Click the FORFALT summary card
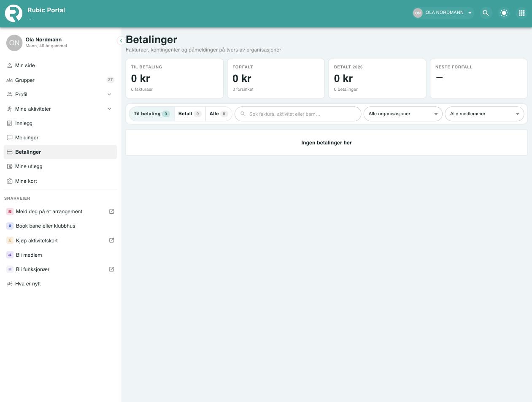This screenshot has width=532, height=402. click(x=276, y=79)
